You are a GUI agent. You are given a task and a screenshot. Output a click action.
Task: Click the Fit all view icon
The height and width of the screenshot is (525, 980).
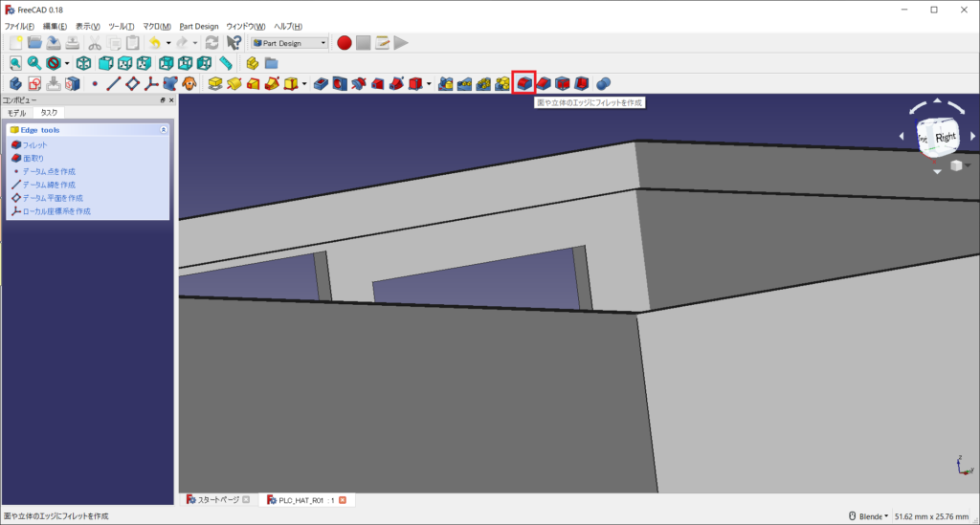[16, 63]
